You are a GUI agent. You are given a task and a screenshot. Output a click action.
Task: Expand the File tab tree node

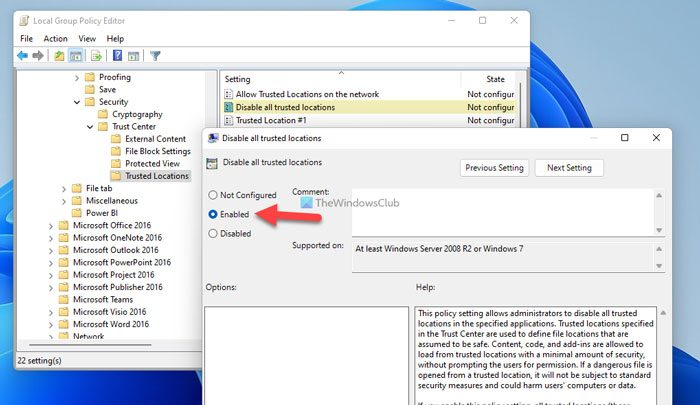pyautogui.click(x=64, y=189)
